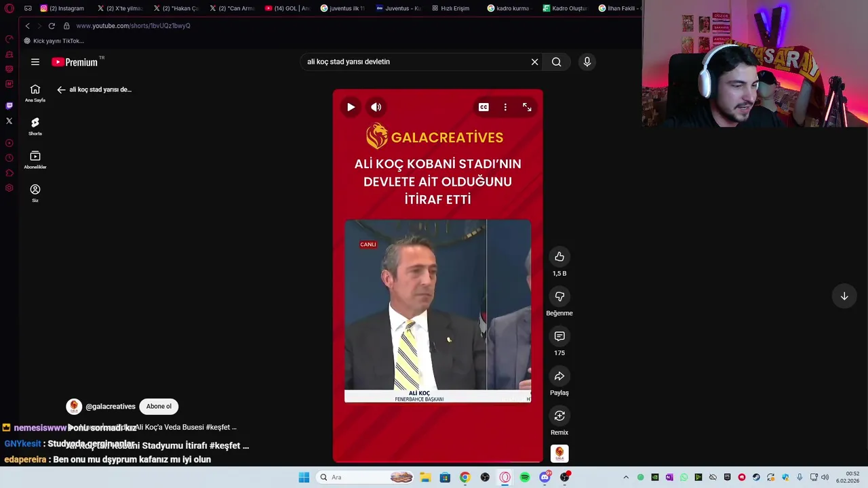Viewport: 868px width, 488px height.
Task: Open the YouTube hamburger guide menu
Action: click(x=35, y=62)
